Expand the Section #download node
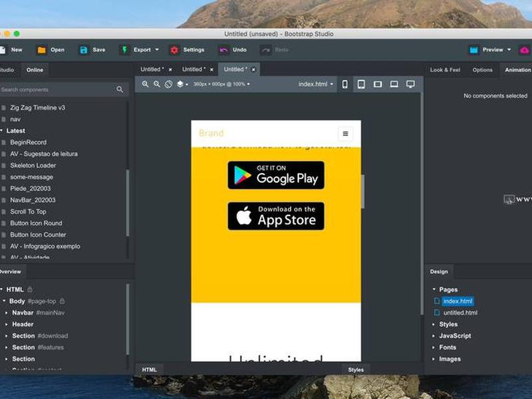 [x=7, y=336]
